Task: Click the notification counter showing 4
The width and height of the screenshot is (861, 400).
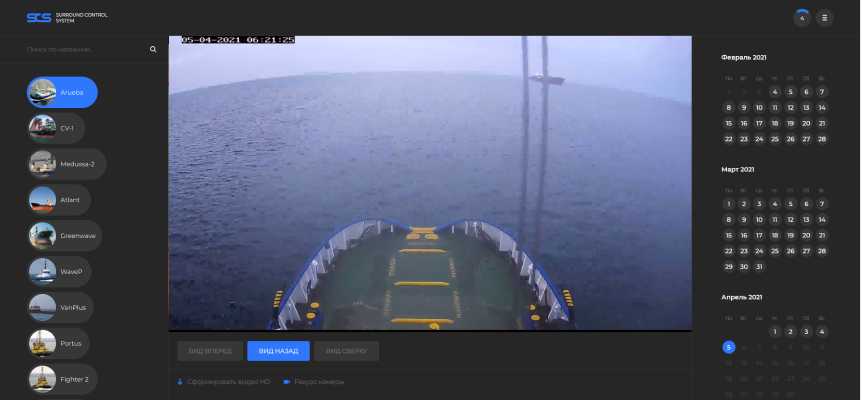Action: click(802, 18)
